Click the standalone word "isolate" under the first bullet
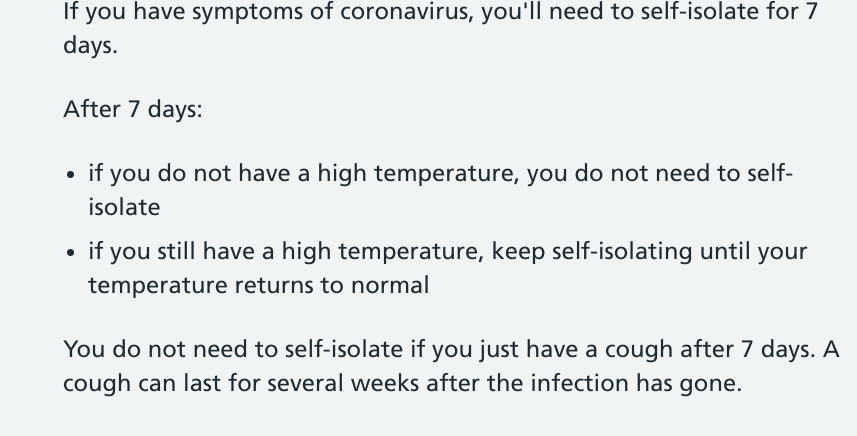The image size is (857, 436). click(x=124, y=207)
